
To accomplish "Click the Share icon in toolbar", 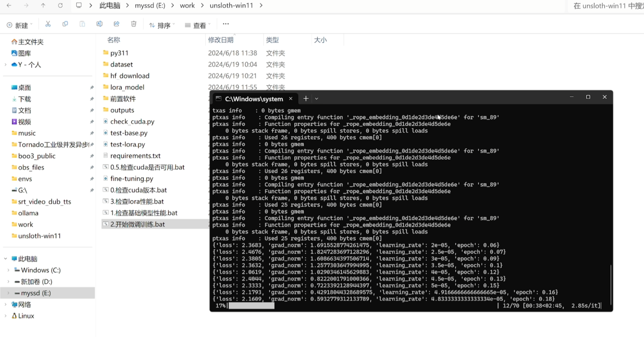I will click(x=117, y=24).
